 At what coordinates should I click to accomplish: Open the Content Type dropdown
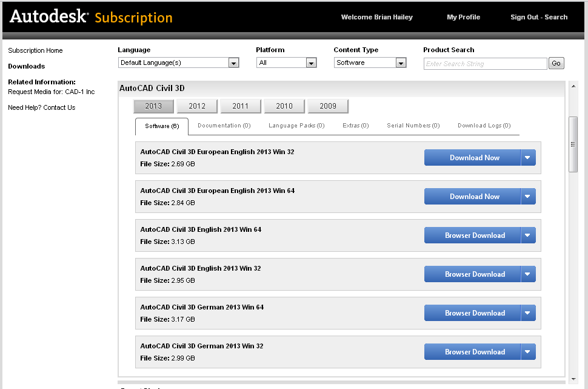[x=370, y=63]
